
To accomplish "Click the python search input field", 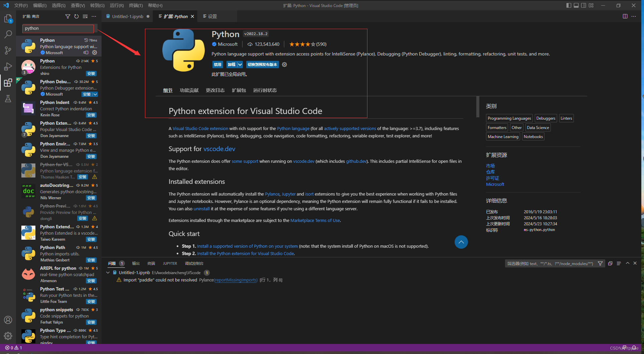I will pos(57,28).
